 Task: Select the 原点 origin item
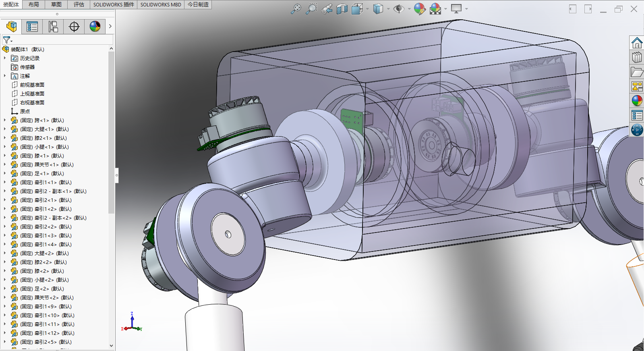25,111
